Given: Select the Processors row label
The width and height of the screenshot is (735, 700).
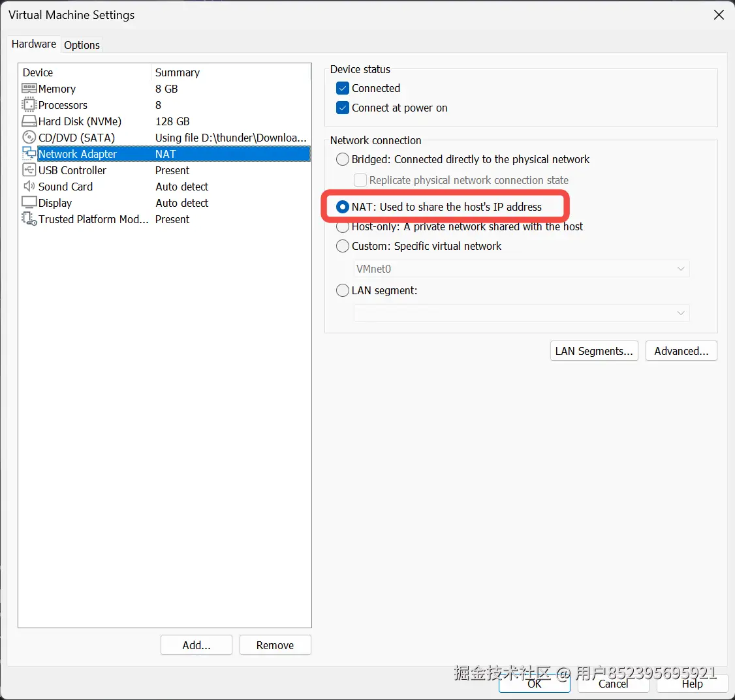Looking at the screenshot, I should 63,105.
